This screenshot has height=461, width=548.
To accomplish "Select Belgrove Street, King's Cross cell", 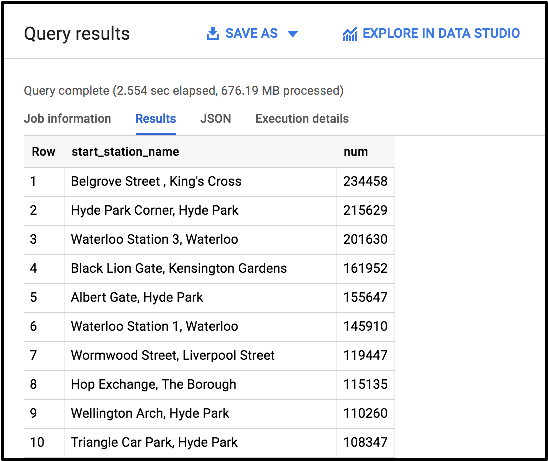I will tap(201, 182).
